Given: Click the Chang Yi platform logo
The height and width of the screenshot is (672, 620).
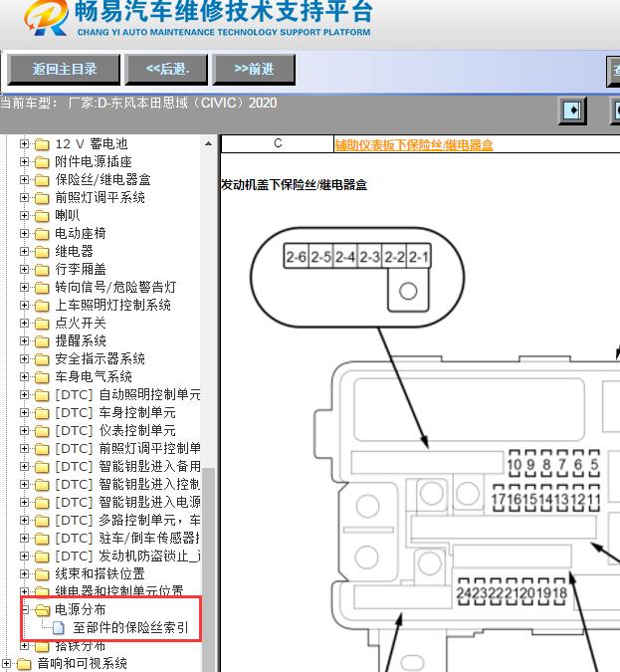Looking at the screenshot, I should click(46, 18).
